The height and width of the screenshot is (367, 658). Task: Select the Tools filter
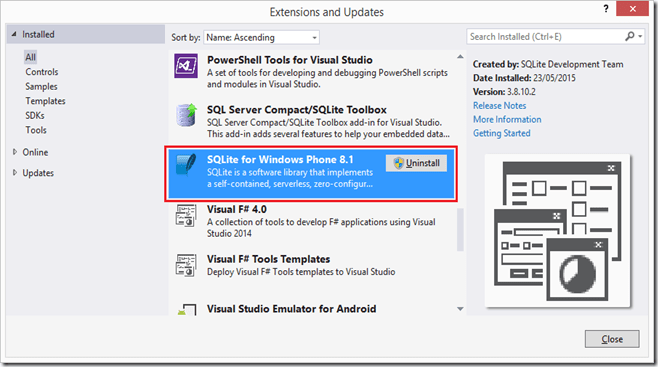pyautogui.click(x=36, y=130)
